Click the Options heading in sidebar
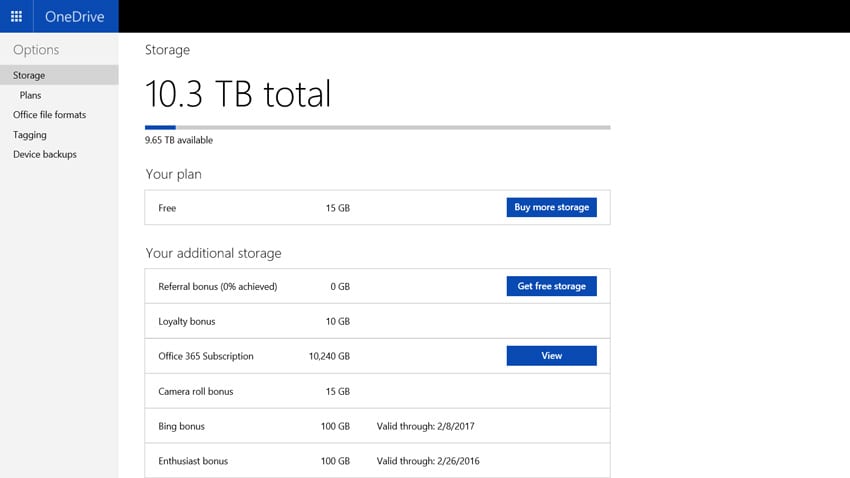This screenshot has width=850, height=478. 36,50
